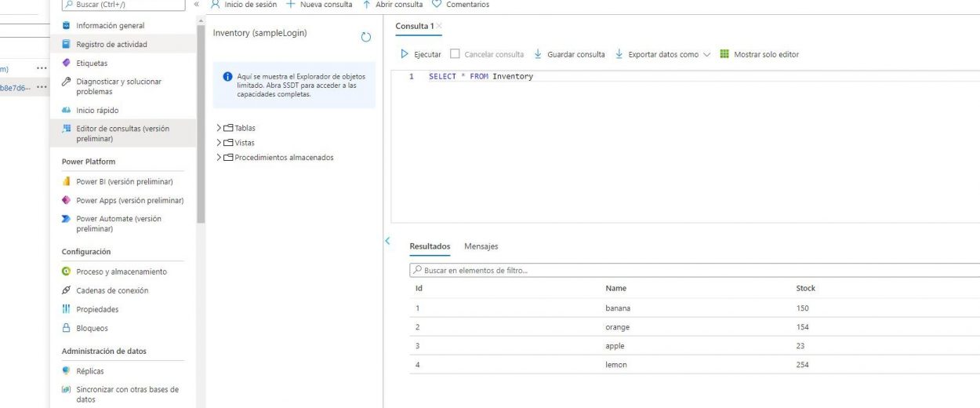Select the Etiquetas tag icon
The width and height of the screenshot is (980, 408).
(x=67, y=63)
